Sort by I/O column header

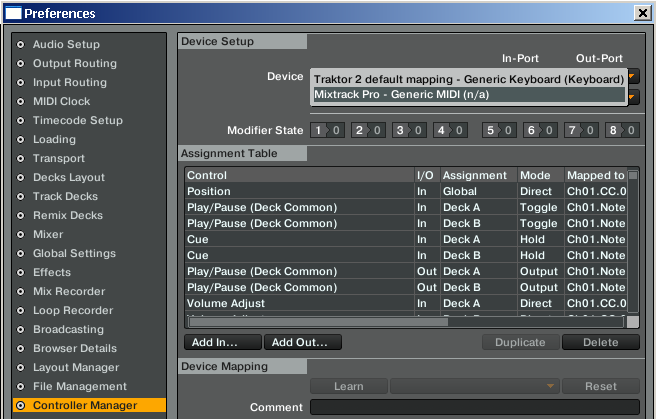tap(427, 175)
